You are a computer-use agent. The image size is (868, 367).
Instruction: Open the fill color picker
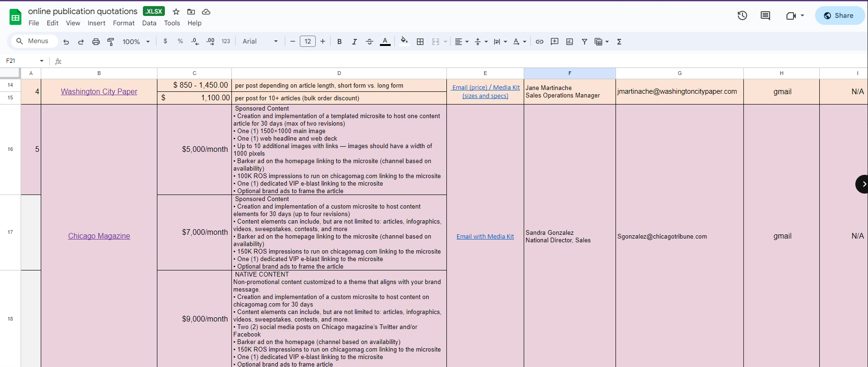click(404, 41)
